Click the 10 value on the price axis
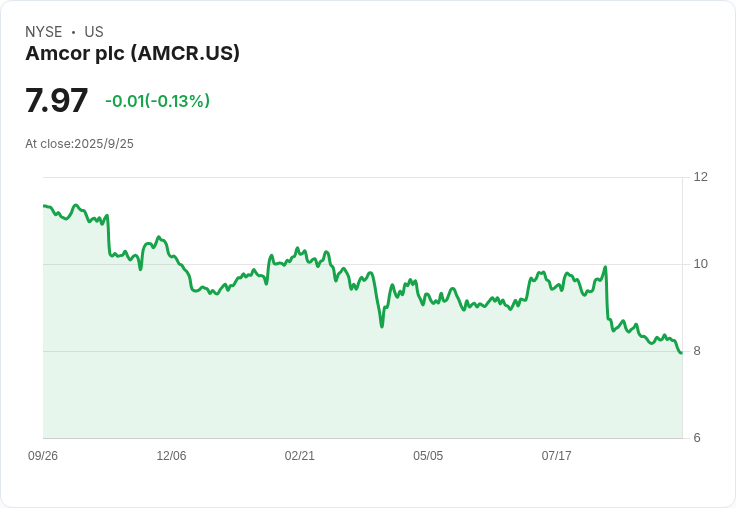The width and height of the screenshot is (736, 508). click(x=700, y=264)
